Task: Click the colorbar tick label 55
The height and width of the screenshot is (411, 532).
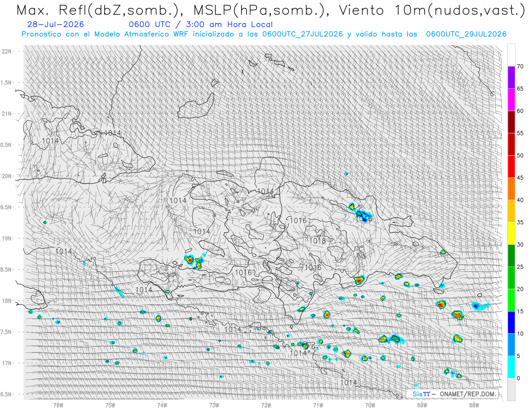Action: [x=520, y=133]
